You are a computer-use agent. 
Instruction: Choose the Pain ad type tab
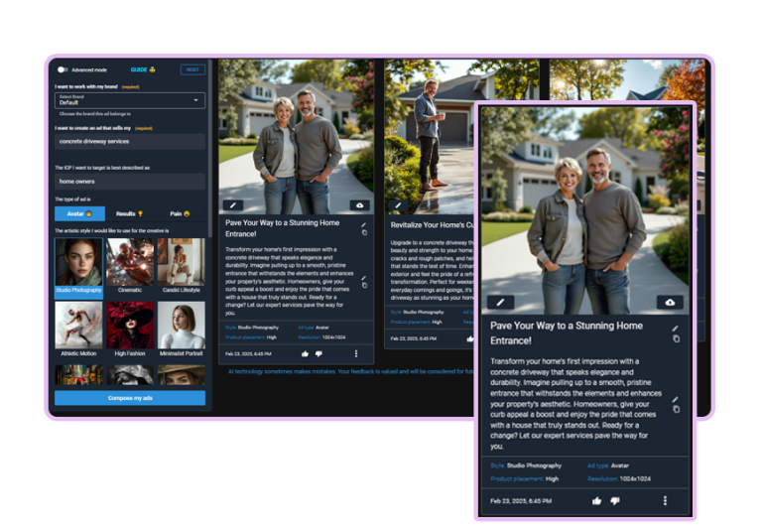coord(181,213)
